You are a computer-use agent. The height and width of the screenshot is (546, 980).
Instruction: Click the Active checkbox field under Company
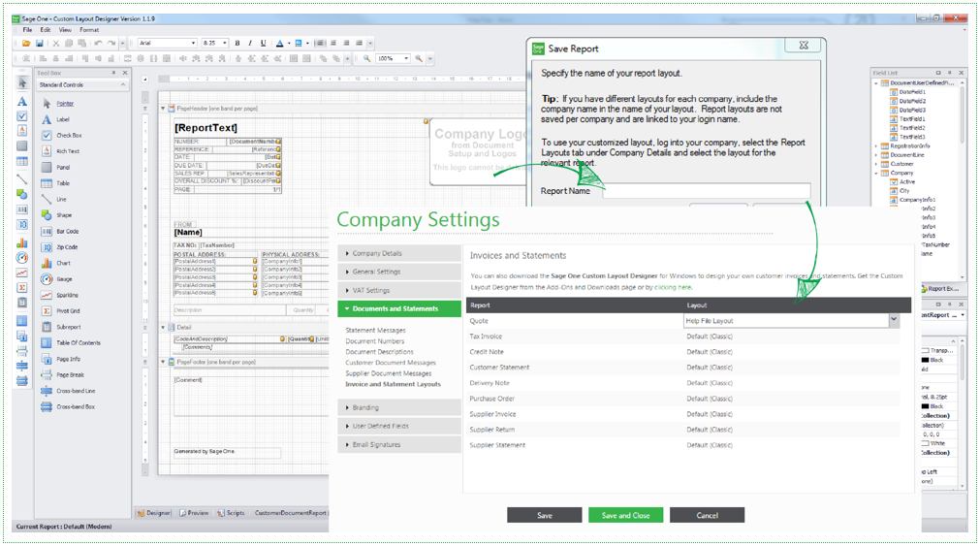point(902,182)
